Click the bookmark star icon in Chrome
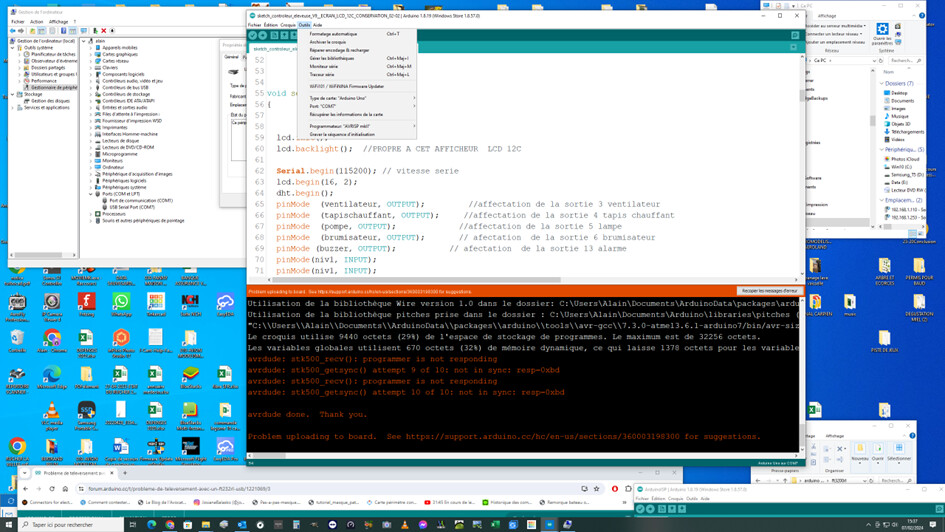This screenshot has width=945, height=532. coord(597,489)
